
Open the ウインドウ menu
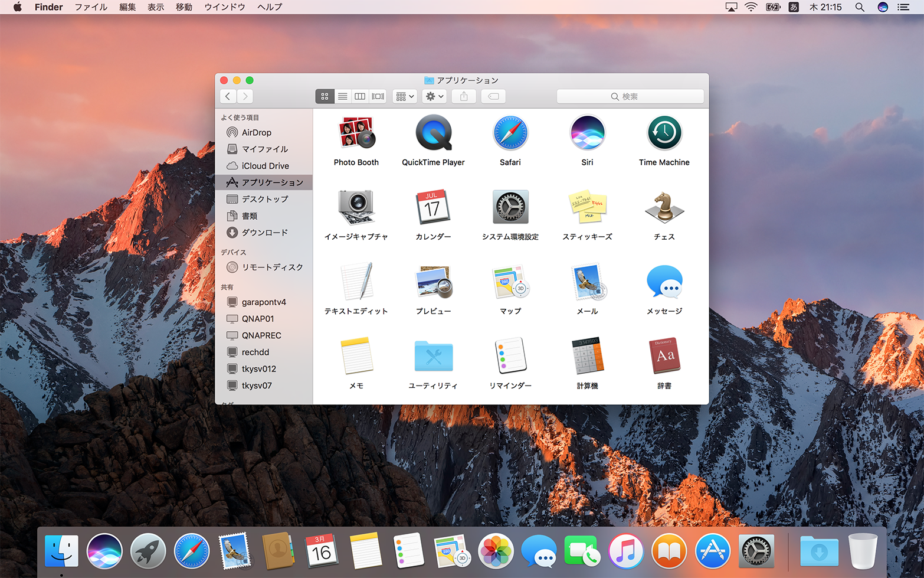coord(225,7)
